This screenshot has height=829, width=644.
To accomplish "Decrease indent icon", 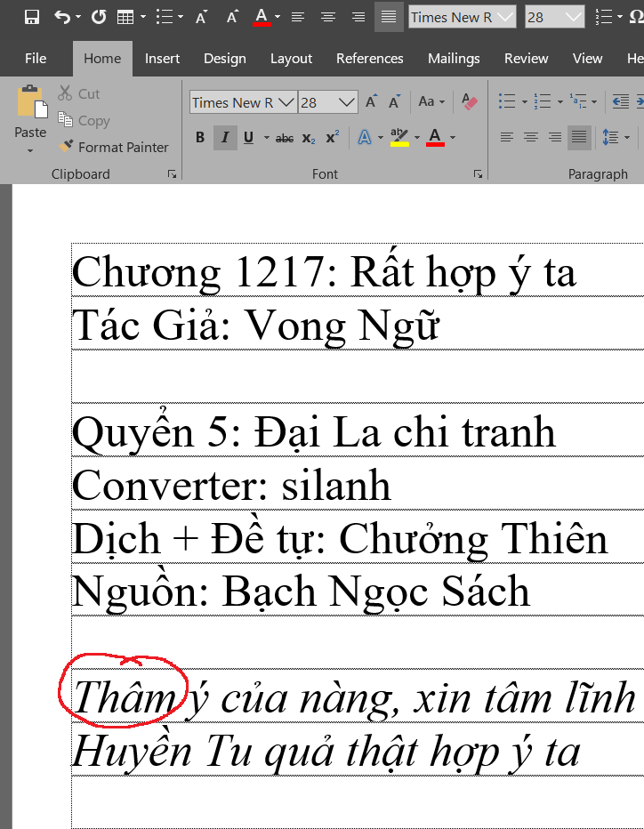I will (621, 101).
